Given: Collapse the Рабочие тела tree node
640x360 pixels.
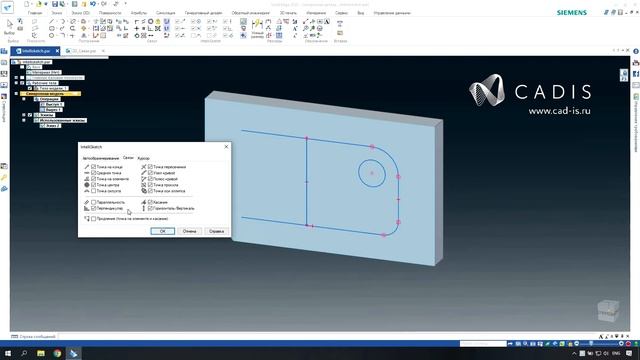Looking at the screenshot, I should pos(16,83).
